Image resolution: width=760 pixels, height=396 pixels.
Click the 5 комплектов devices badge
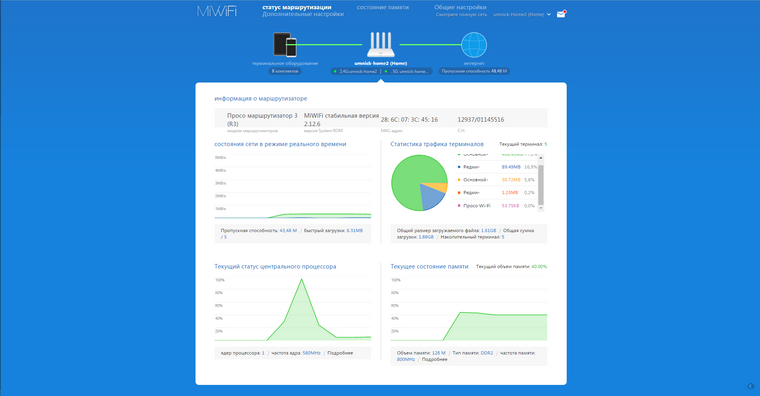click(285, 71)
